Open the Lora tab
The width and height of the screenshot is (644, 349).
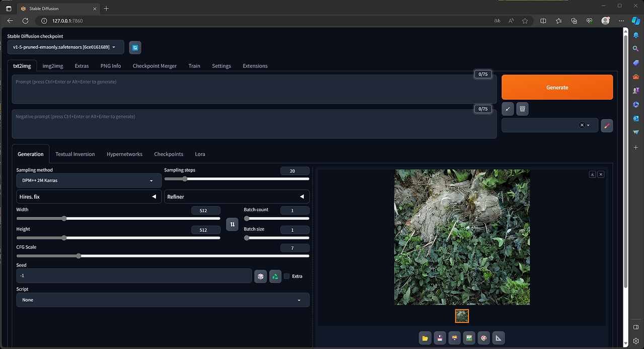click(200, 154)
